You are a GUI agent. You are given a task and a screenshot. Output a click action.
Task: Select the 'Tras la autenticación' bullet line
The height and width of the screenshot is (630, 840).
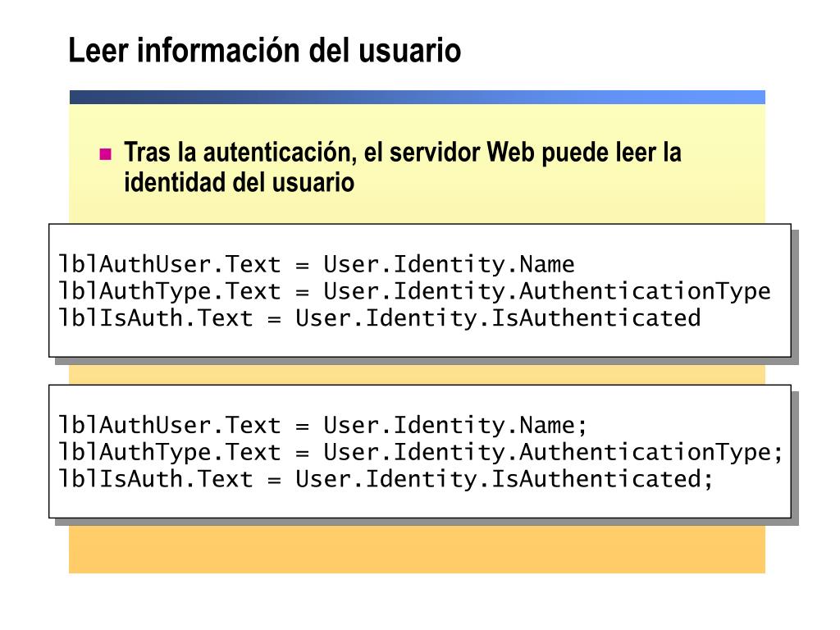coord(402,152)
